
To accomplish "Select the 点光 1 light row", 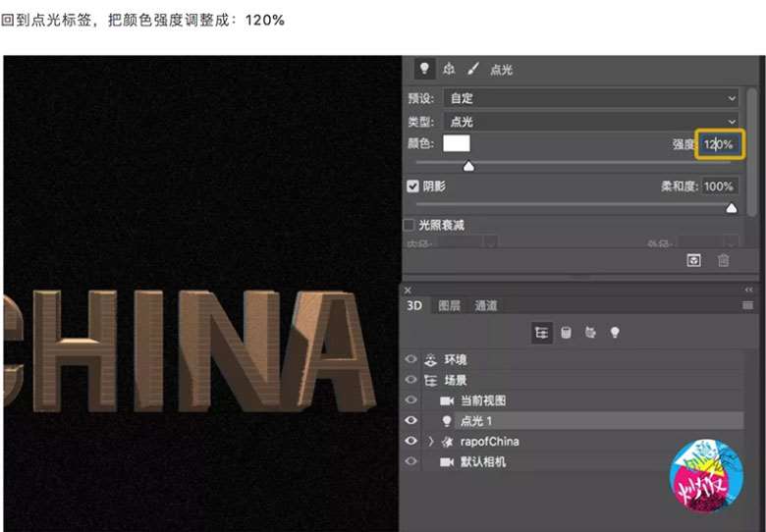I will click(x=581, y=421).
